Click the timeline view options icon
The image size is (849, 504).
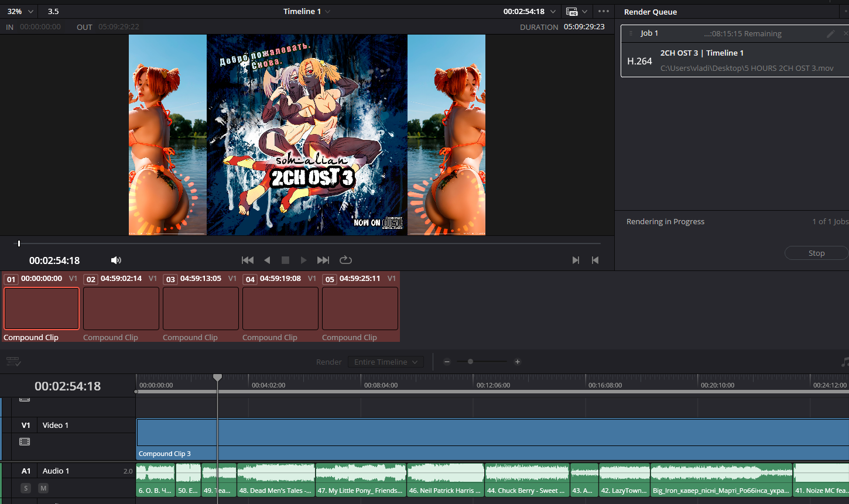13,362
